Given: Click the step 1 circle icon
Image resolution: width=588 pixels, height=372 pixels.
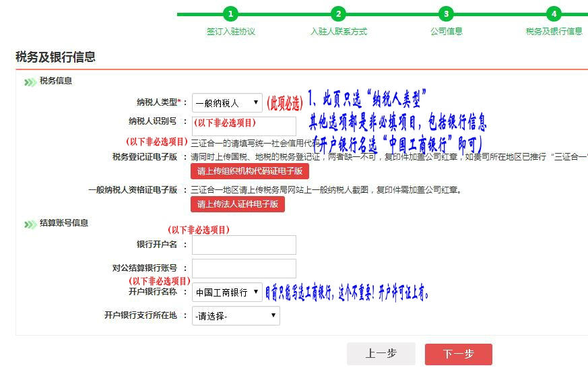Looking at the screenshot, I should tap(230, 14).
